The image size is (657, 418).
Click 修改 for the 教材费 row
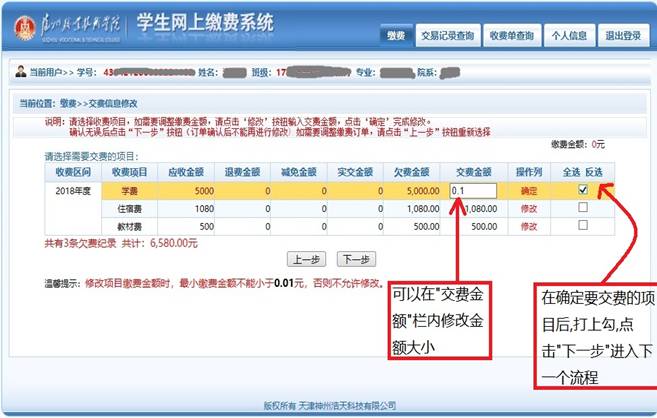click(x=529, y=226)
